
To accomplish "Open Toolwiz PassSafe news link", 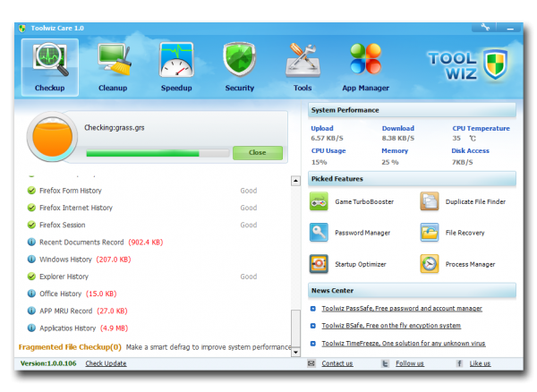I will pos(402,309).
